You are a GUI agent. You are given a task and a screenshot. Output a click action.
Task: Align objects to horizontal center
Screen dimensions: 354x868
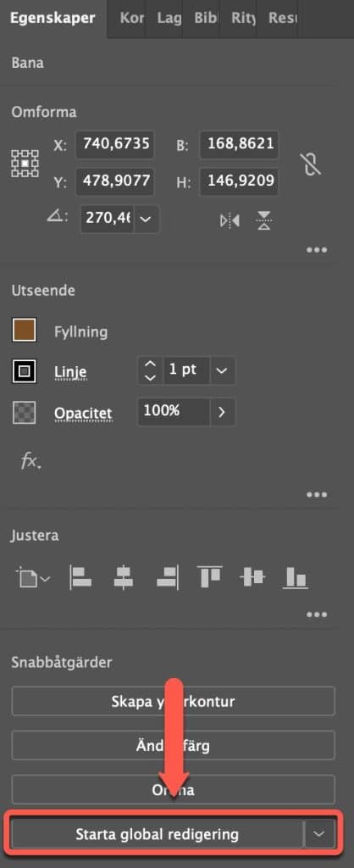[x=123, y=577]
